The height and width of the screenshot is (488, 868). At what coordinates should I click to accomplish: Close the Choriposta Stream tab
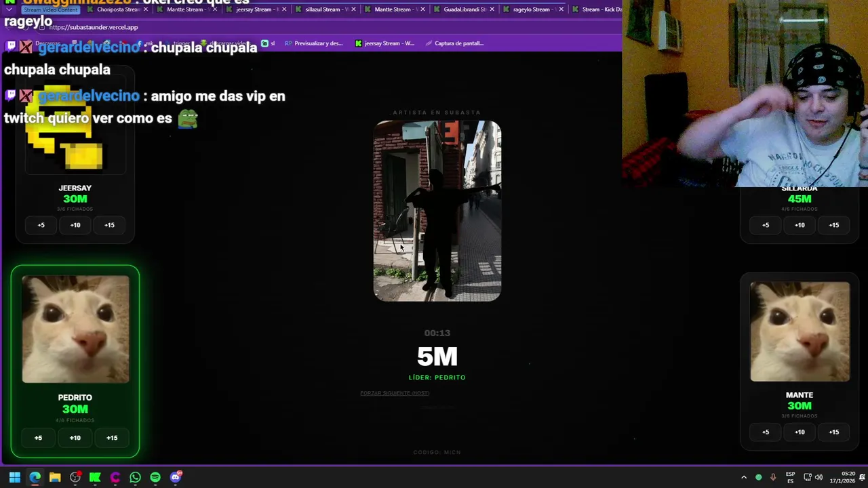[x=146, y=9]
